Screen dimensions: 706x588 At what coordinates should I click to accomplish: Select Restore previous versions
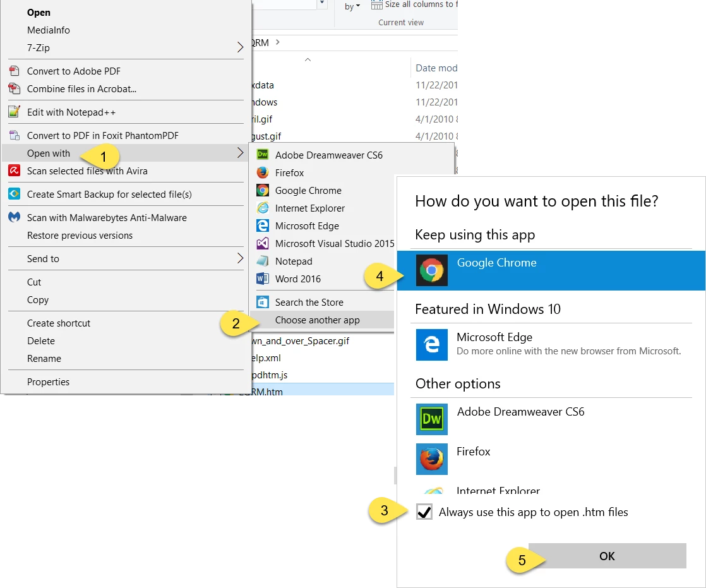pos(80,236)
